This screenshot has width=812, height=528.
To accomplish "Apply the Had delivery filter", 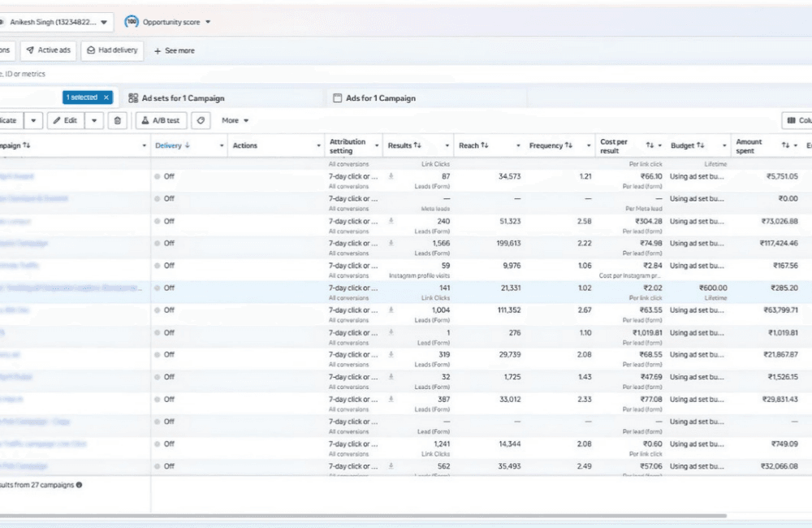I will 112,50.
